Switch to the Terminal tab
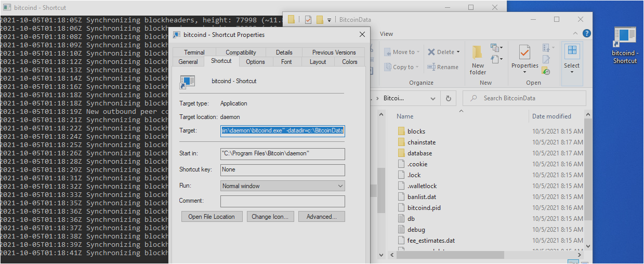Screen dimensions: 644x264 (x=194, y=52)
